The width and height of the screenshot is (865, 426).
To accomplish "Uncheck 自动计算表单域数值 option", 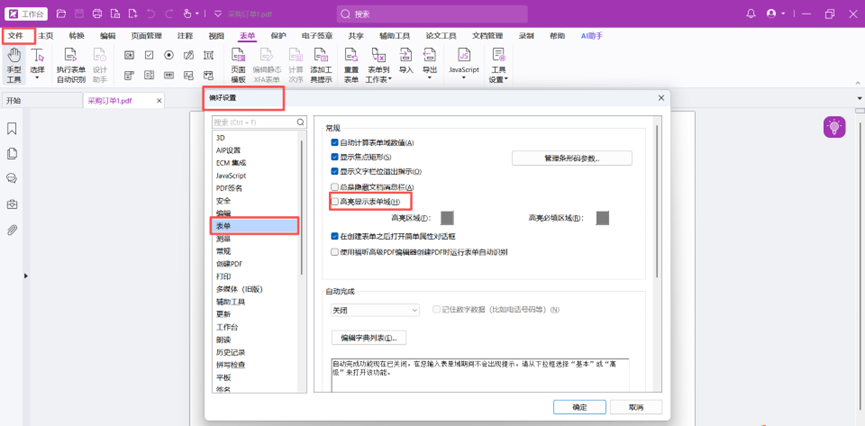I will coord(335,143).
